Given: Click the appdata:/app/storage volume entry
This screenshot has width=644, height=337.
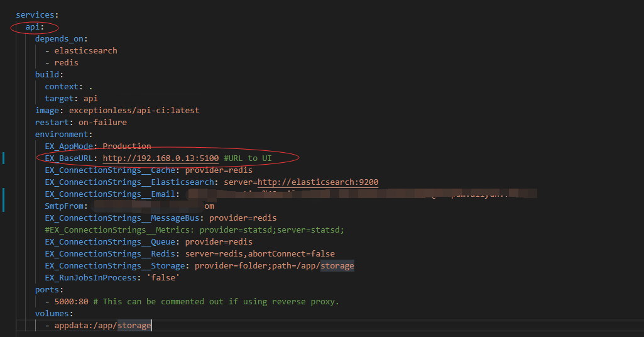Looking at the screenshot, I should [102, 325].
